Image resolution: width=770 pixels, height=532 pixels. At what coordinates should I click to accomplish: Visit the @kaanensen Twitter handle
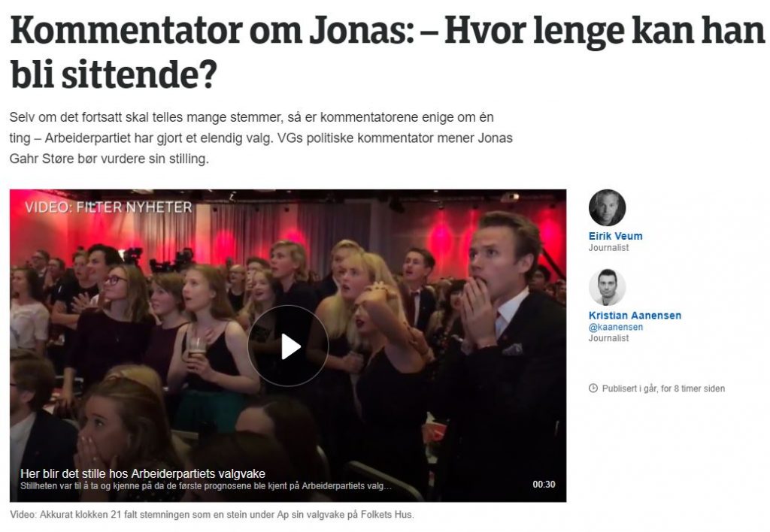(616, 327)
